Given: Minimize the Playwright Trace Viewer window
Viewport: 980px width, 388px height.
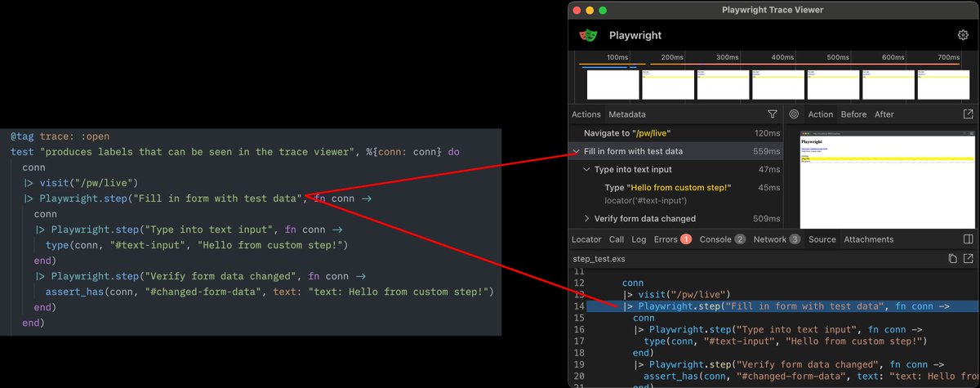Looking at the screenshot, I should 590,10.
